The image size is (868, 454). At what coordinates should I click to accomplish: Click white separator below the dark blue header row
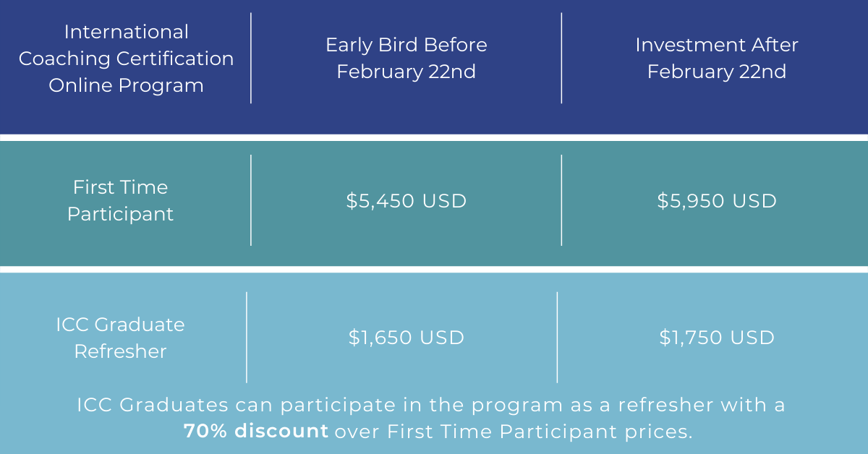point(434,137)
